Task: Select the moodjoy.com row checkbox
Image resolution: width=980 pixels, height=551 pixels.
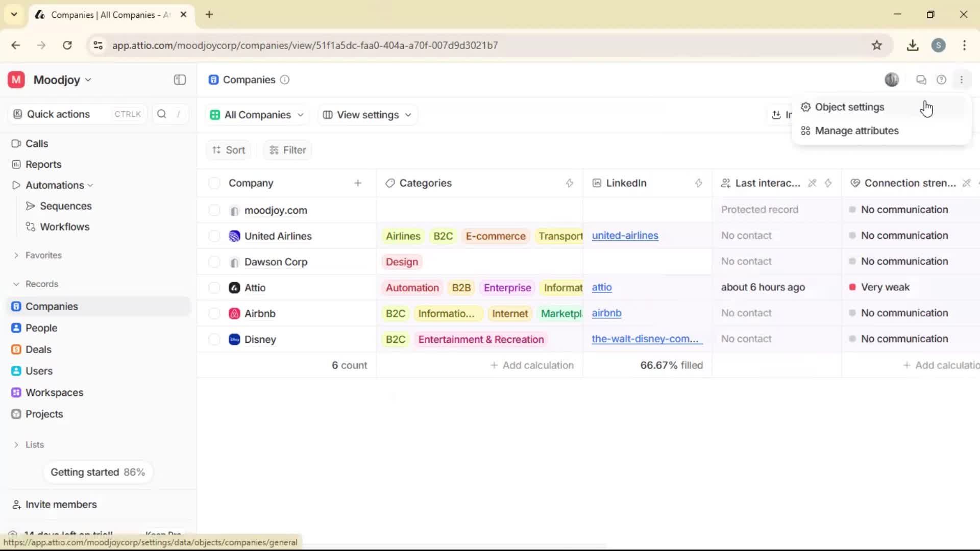Action: coord(214,210)
